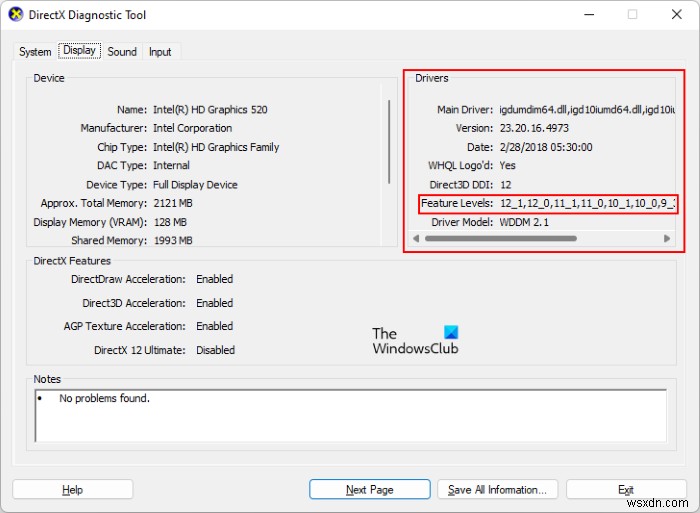Screen dimensions: 700x513
Task: Click DirectX 12 Ultimate 'Disabled' value
Action: click(215, 350)
